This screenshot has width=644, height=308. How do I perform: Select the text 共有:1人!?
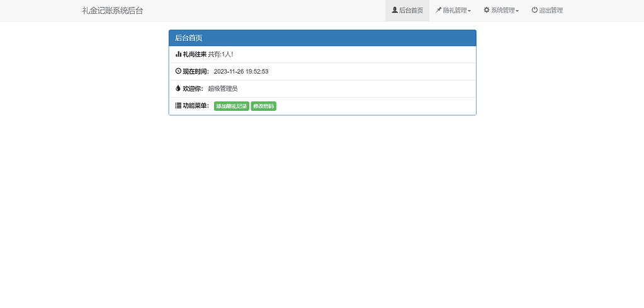220,54
